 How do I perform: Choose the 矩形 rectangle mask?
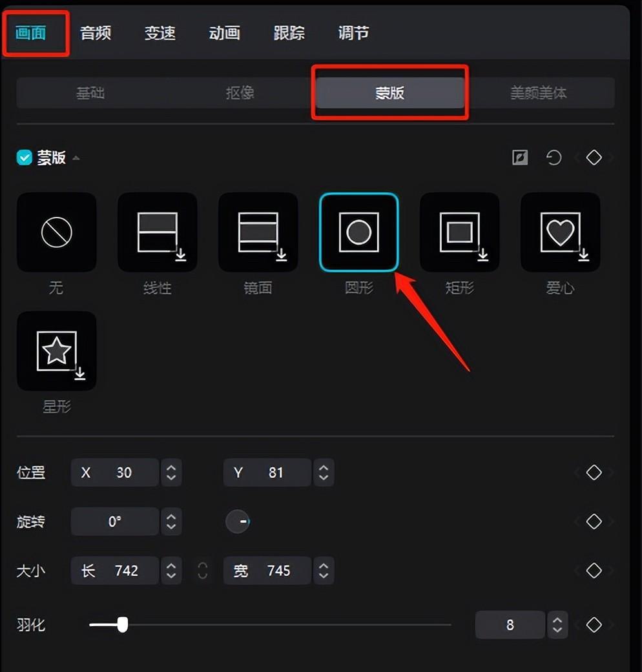coord(460,232)
